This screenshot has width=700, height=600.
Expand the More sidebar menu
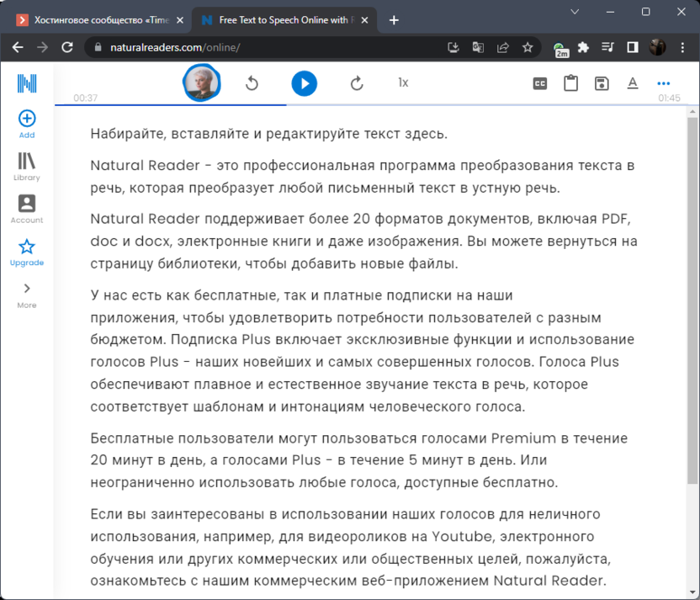click(x=27, y=294)
